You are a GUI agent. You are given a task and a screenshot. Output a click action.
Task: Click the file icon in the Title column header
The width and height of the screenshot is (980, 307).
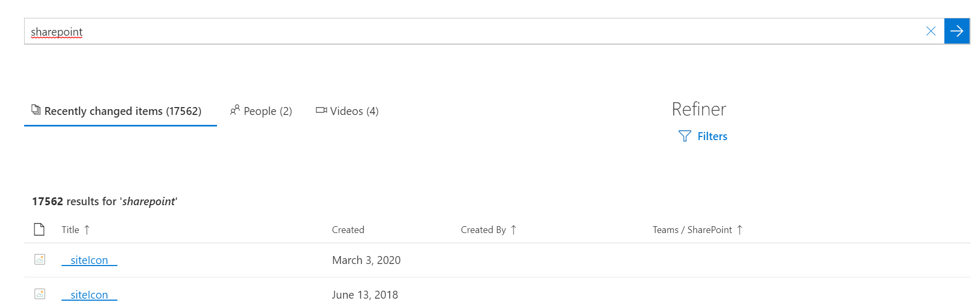[x=39, y=229]
